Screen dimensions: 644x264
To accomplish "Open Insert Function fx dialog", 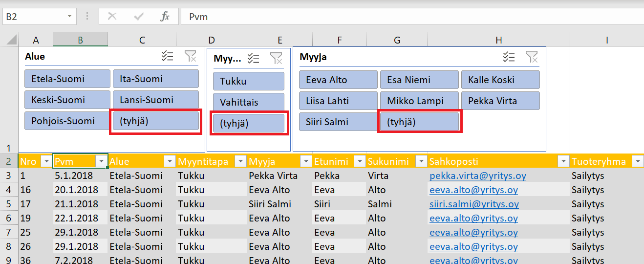I will pos(165,16).
